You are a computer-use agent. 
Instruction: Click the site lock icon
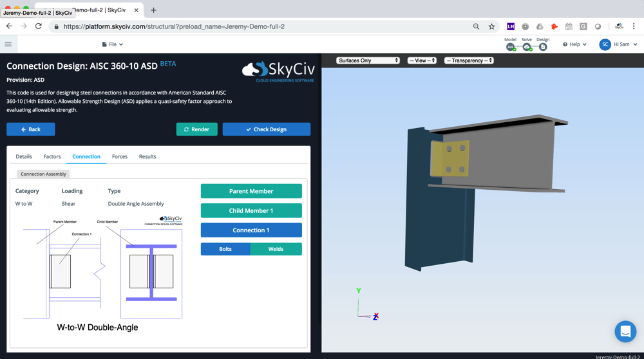56,26
